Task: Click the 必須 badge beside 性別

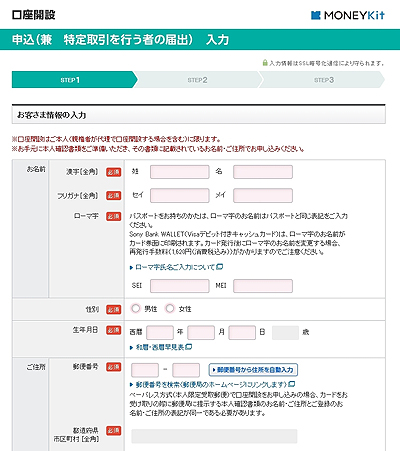Action: pos(114,310)
